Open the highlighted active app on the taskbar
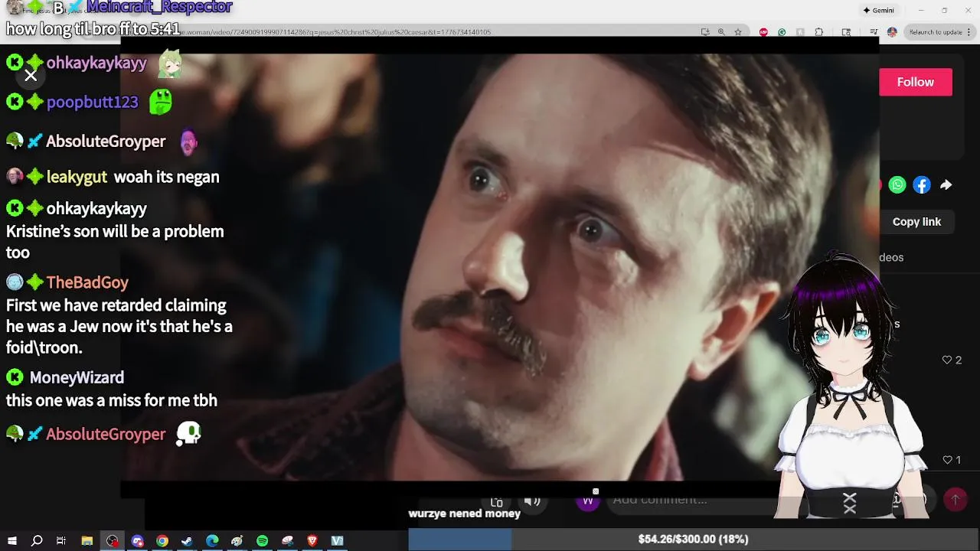Image resolution: width=980 pixels, height=551 pixels. click(x=113, y=541)
